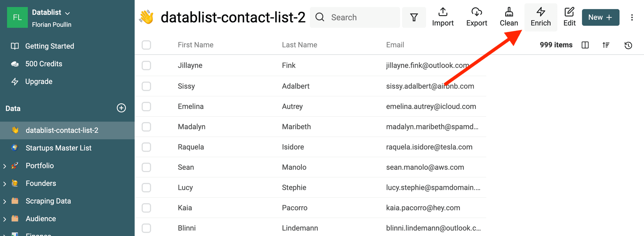
Task: Check the Raquela Isidore row checkbox
Action: [x=146, y=147]
